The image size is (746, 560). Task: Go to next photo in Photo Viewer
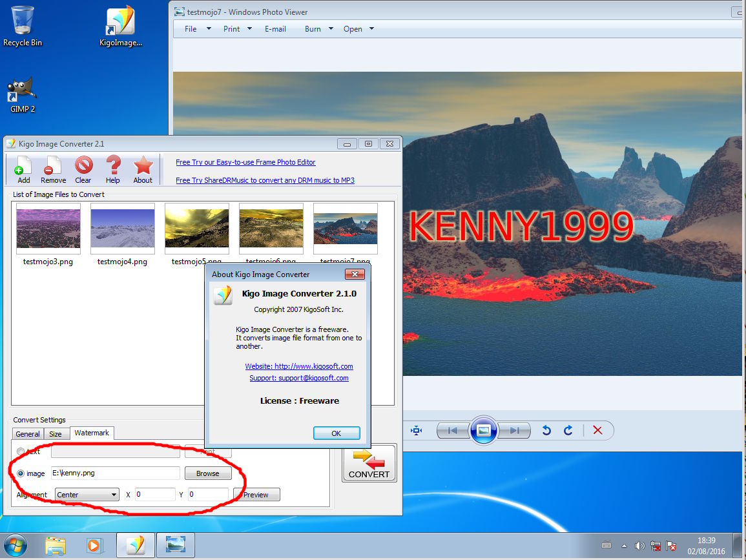coord(514,431)
